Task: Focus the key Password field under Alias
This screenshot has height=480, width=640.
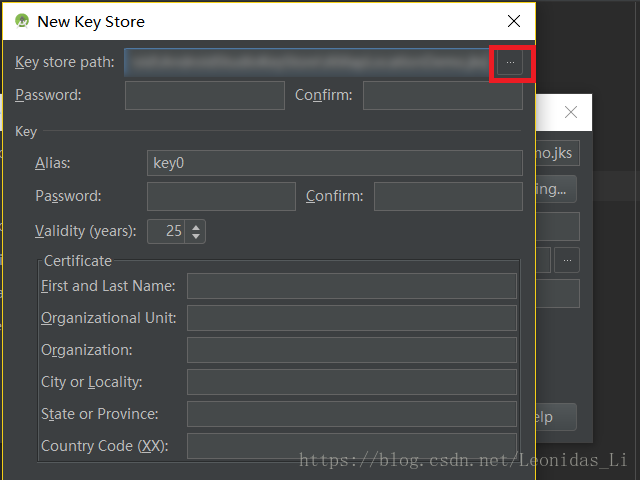Action: [x=221, y=196]
